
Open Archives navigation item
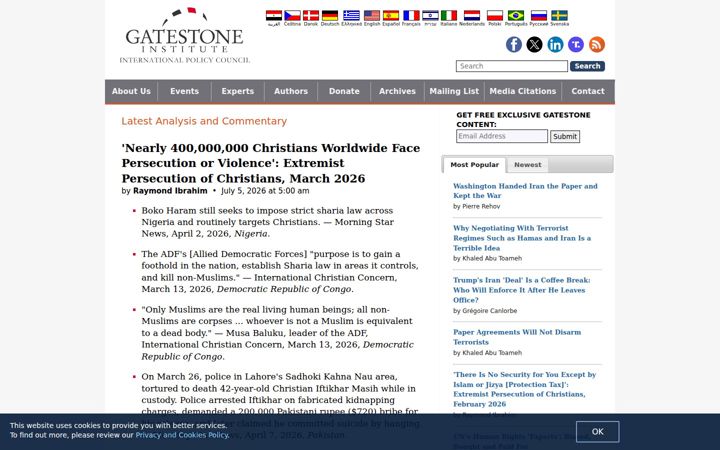pyautogui.click(x=397, y=91)
